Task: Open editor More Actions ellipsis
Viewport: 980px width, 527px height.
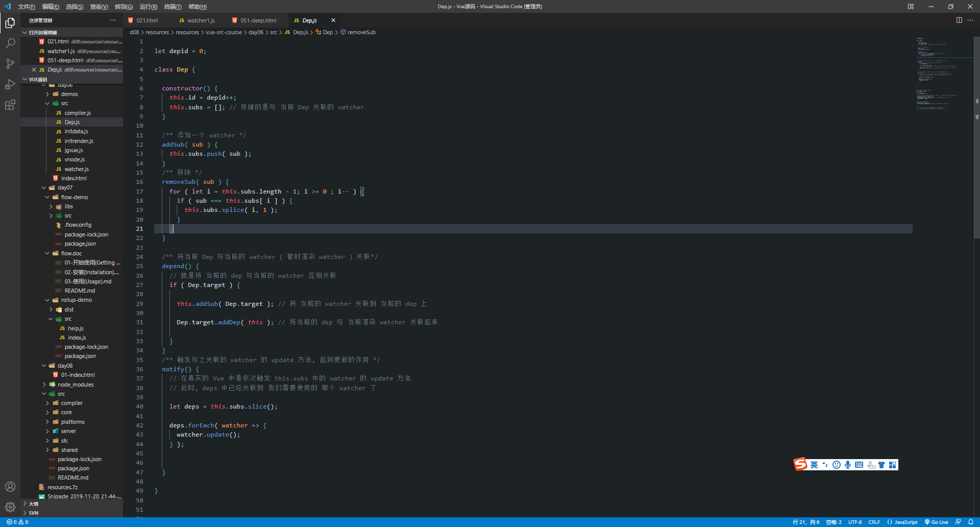Action: (970, 20)
